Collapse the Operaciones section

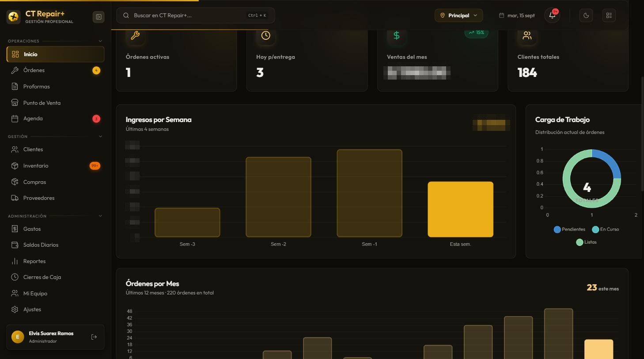(100, 41)
